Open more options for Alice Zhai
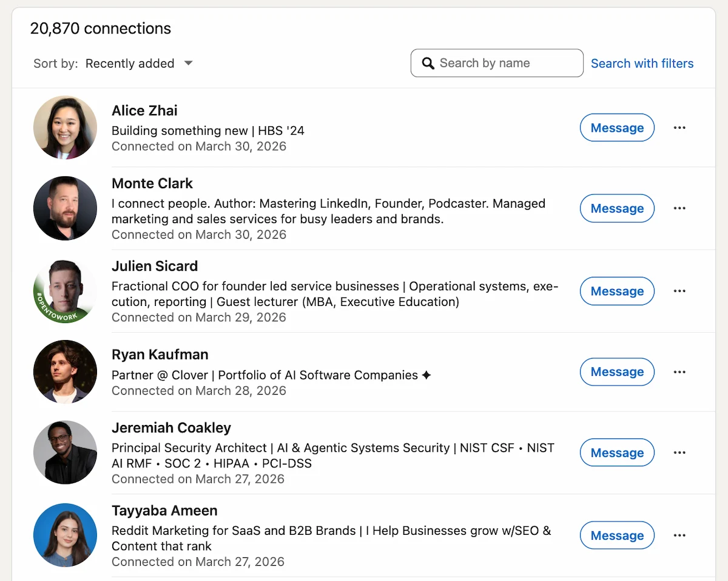728x581 pixels. [679, 127]
